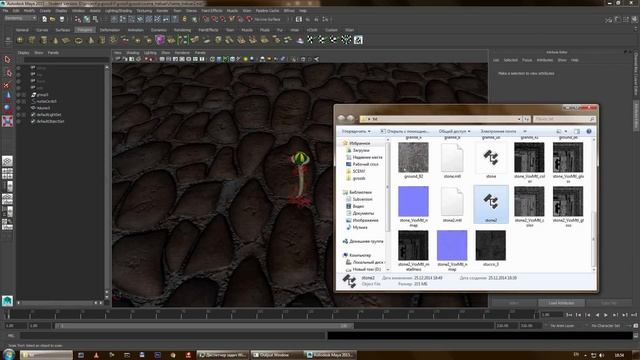The width and height of the screenshot is (640, 360).
Task: Open the viewport Shading menu
Action: (x=133, y=53)
